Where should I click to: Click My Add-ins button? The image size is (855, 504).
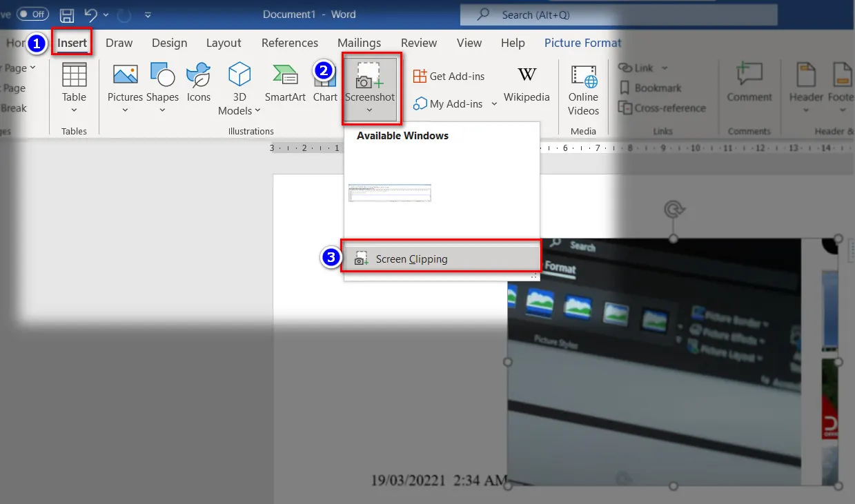pyautogui.click(x=448, y=104)
